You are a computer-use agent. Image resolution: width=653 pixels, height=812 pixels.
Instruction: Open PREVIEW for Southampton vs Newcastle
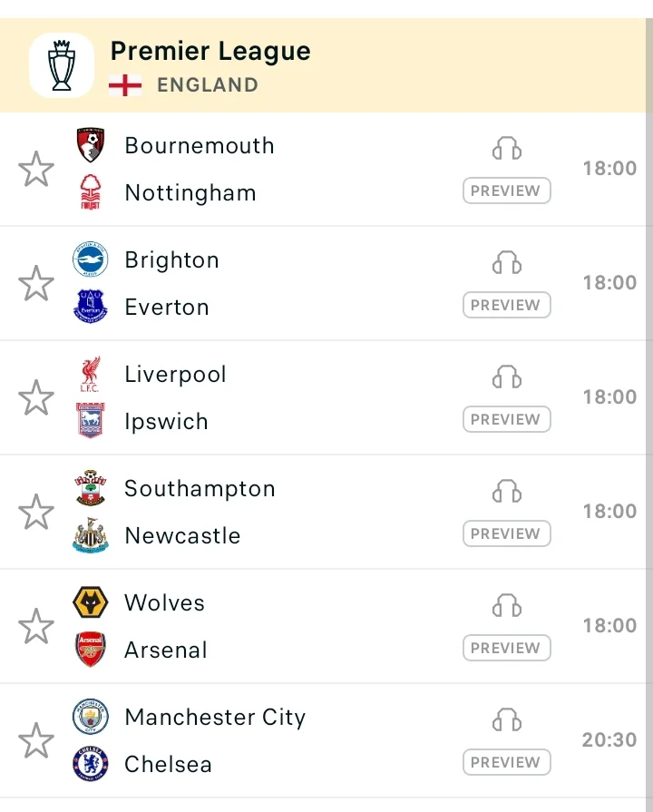[506, 533]
